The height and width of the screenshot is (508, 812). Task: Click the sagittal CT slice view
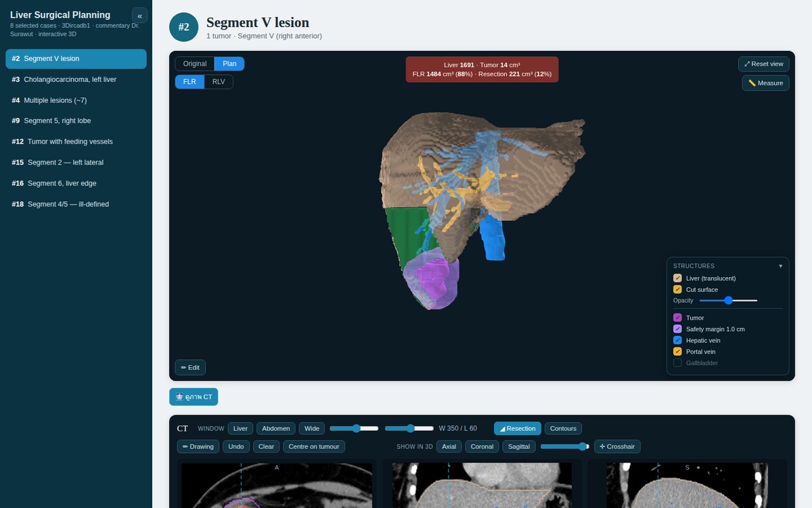click(687, 485)
